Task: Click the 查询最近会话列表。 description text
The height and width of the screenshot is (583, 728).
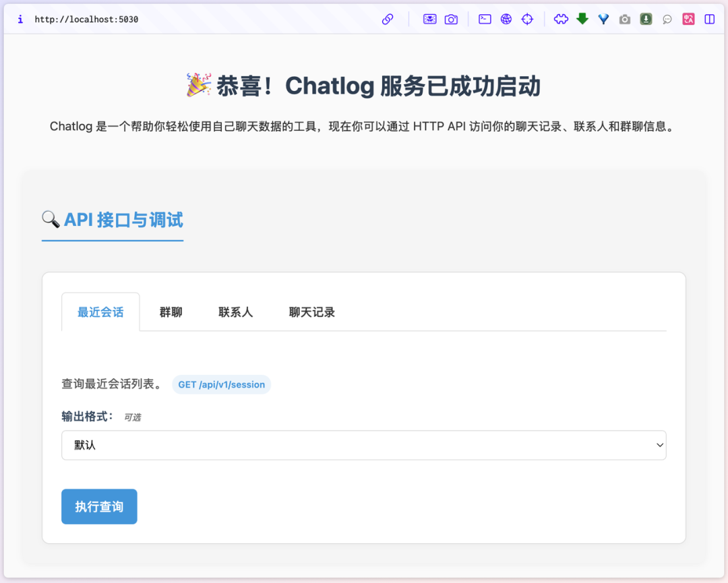Action: (x=113, y=384)
